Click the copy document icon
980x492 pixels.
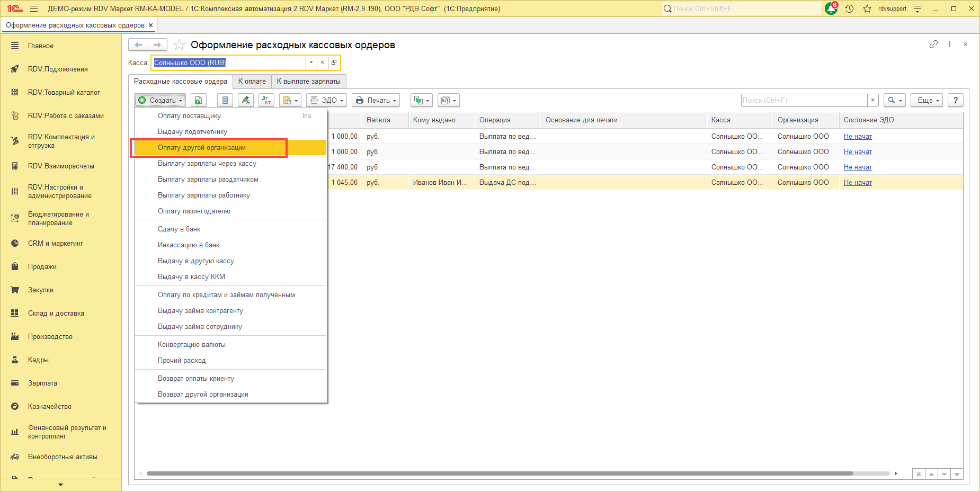[x=198, y=100]
